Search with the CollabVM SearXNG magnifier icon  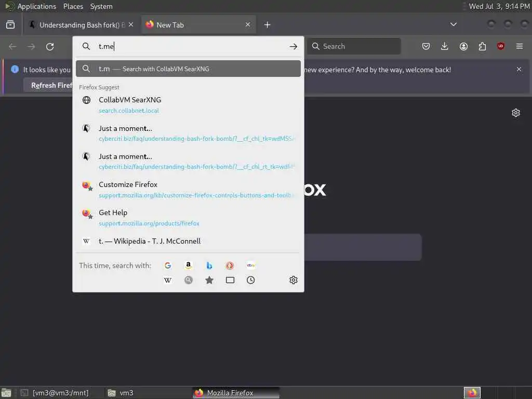188,280
